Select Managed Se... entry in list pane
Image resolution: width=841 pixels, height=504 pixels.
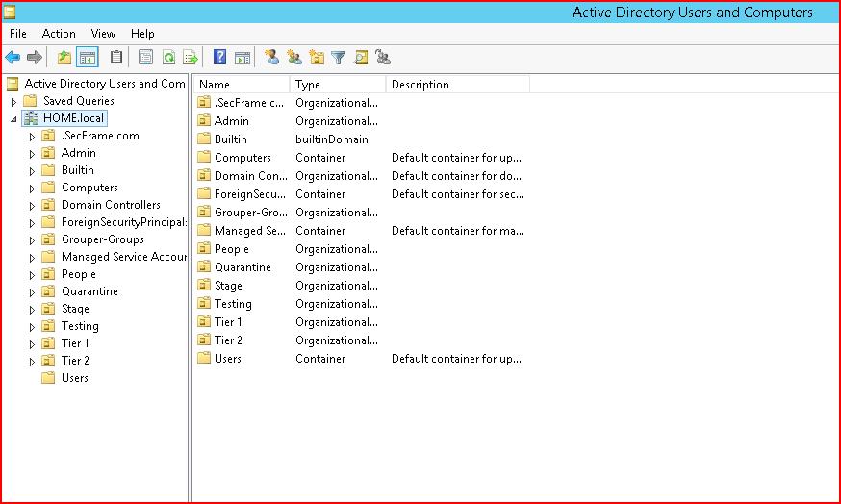250,230
